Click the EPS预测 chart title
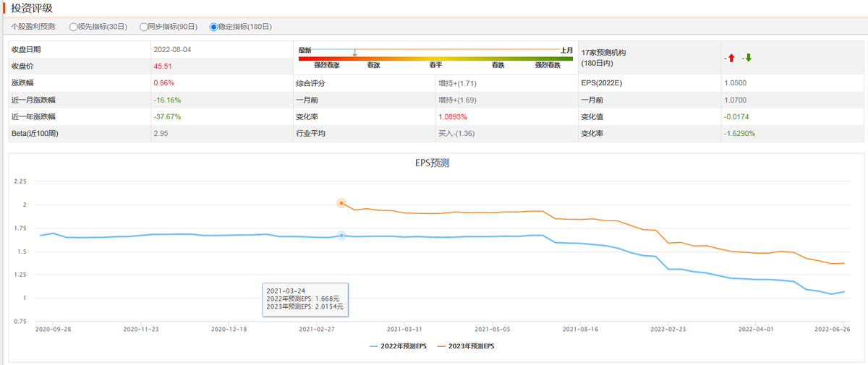Viewport: 868px width, 365px height. tap(431, 163)
